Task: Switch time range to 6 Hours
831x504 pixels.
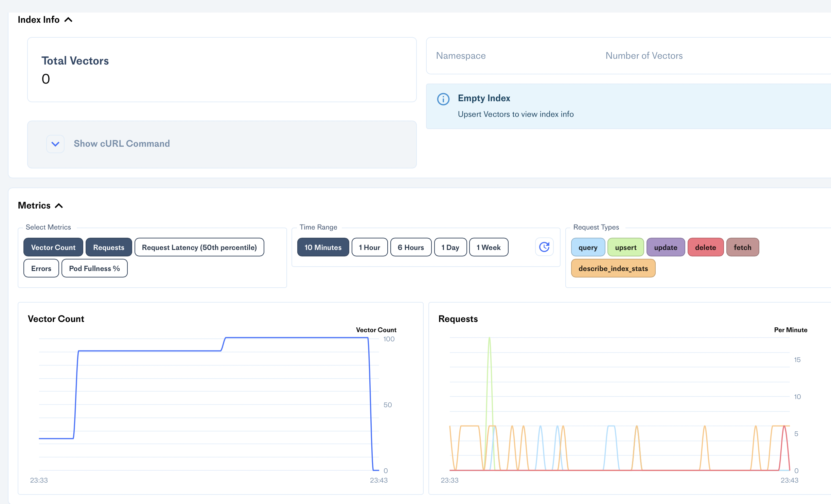Action: (x=410, y=247)
